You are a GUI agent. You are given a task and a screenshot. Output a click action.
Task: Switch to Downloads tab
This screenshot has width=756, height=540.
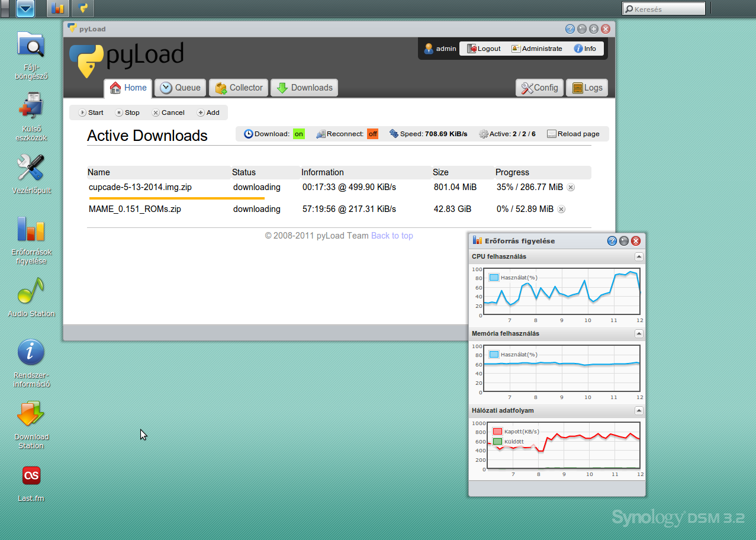tap(304, 88)
